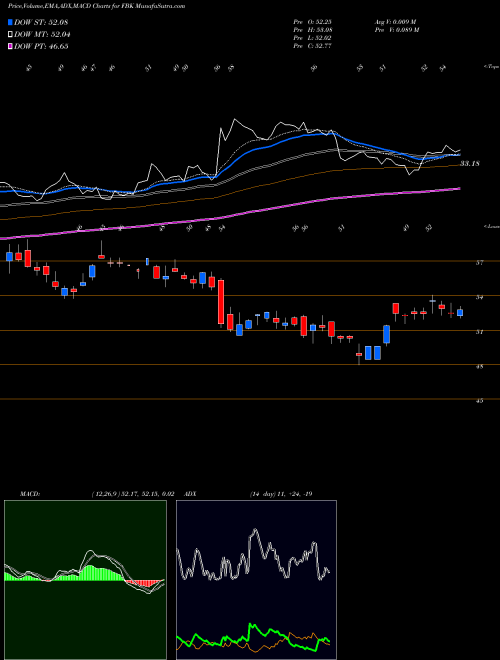Click the 'Avg V: 0.009 M' volume text
The width and height of the screenshot is (500, 660).
tap(396, 22)
